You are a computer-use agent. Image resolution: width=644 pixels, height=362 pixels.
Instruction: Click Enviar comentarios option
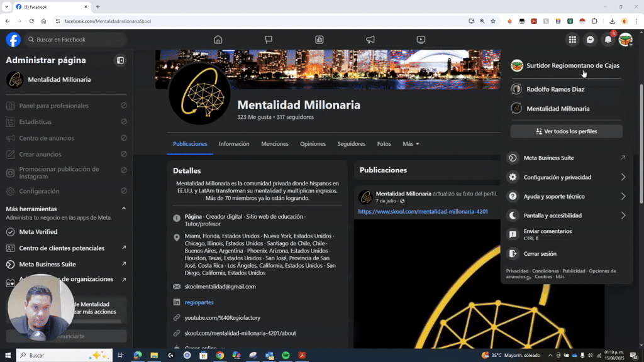(x=567, y=234)
